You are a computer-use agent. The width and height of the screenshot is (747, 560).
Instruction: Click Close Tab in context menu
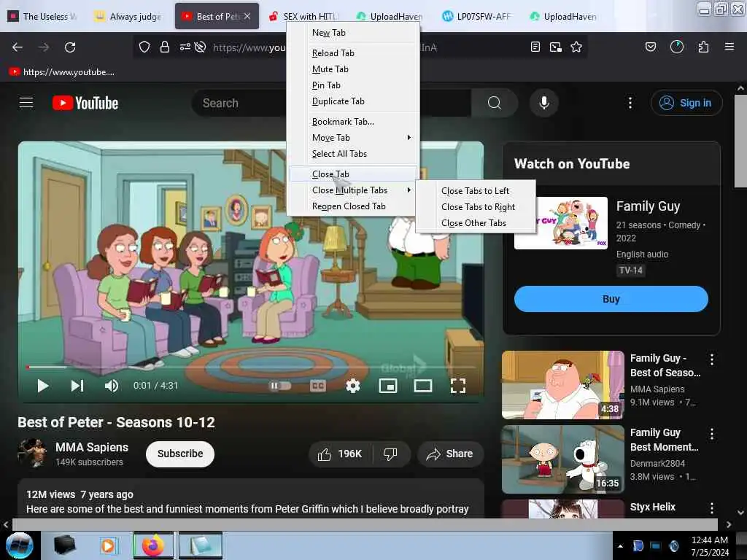pos(353,174)
